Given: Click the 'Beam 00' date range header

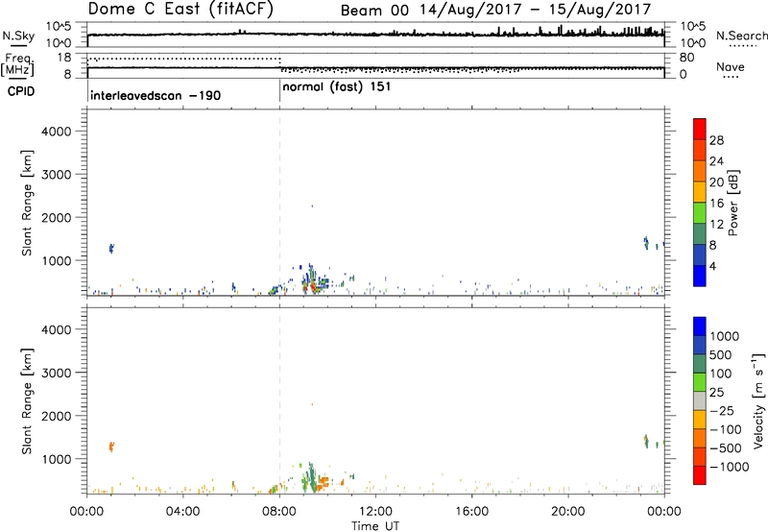Looking at the screenshot, I should point(495,10).
